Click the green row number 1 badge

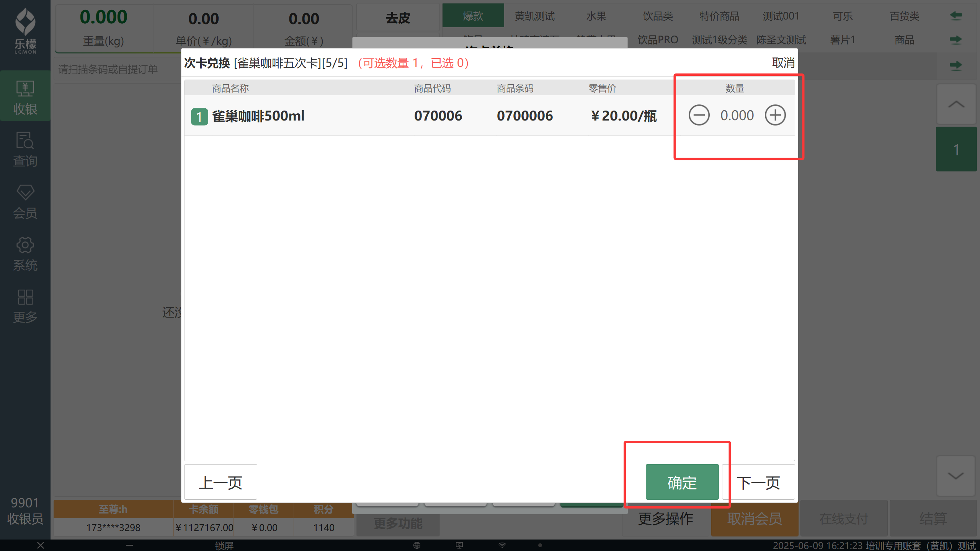point(199,117)
